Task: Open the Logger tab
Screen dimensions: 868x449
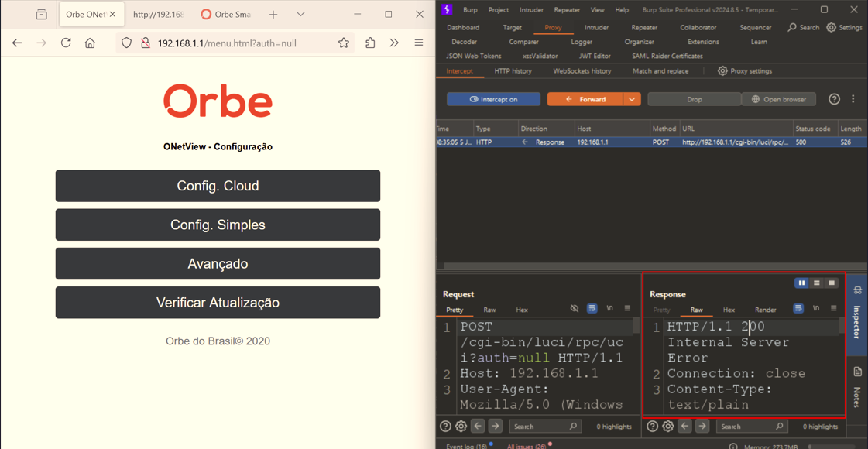Action: [x=582, y=42]
